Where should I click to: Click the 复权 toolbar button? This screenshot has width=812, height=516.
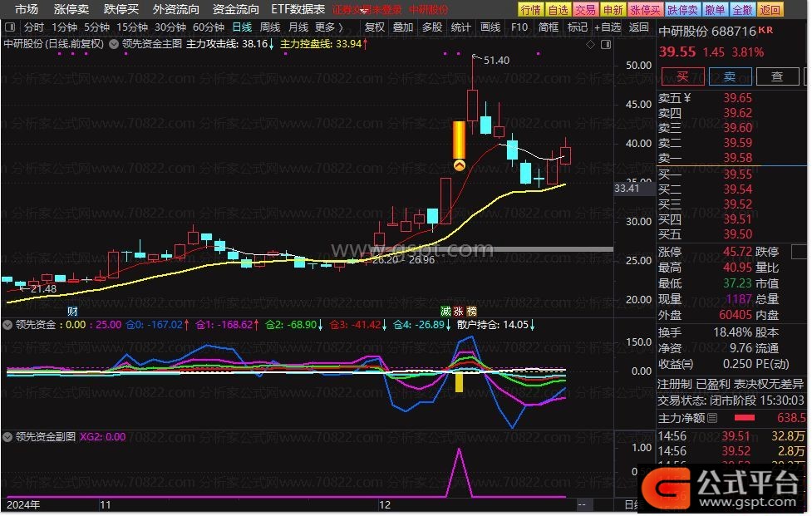[375, 27]
